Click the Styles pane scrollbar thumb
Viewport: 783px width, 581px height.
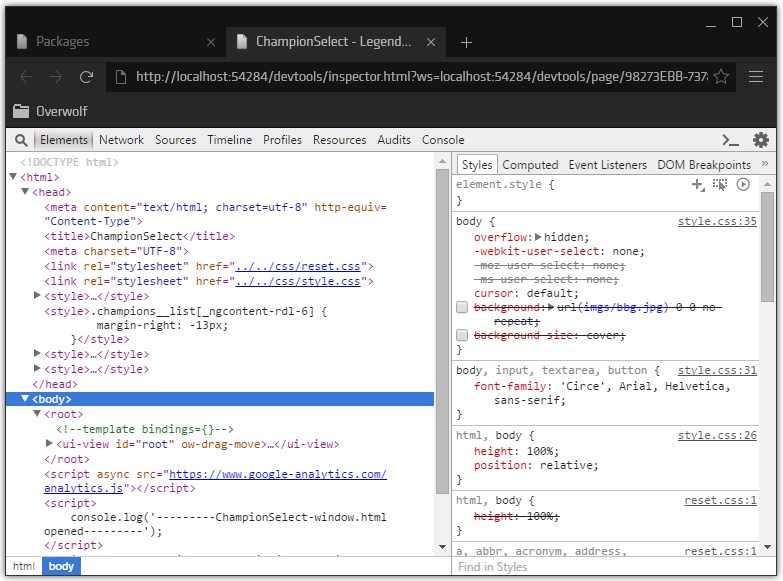tap(767, 247)
